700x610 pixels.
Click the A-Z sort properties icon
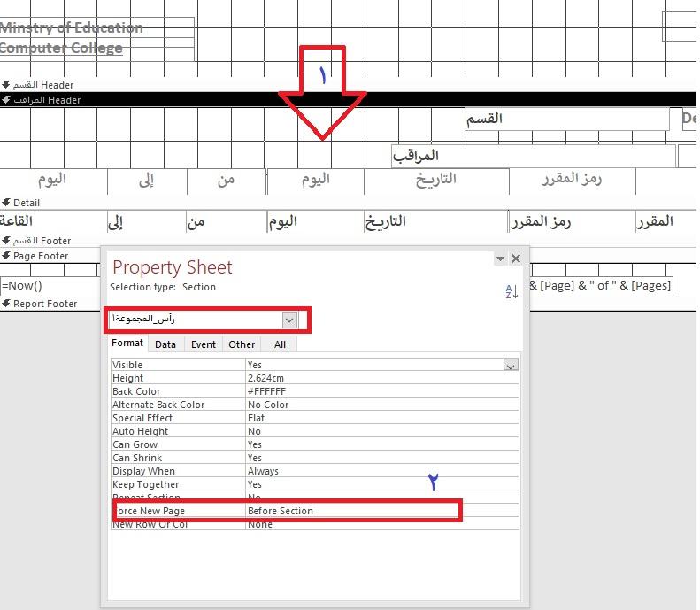511,291
